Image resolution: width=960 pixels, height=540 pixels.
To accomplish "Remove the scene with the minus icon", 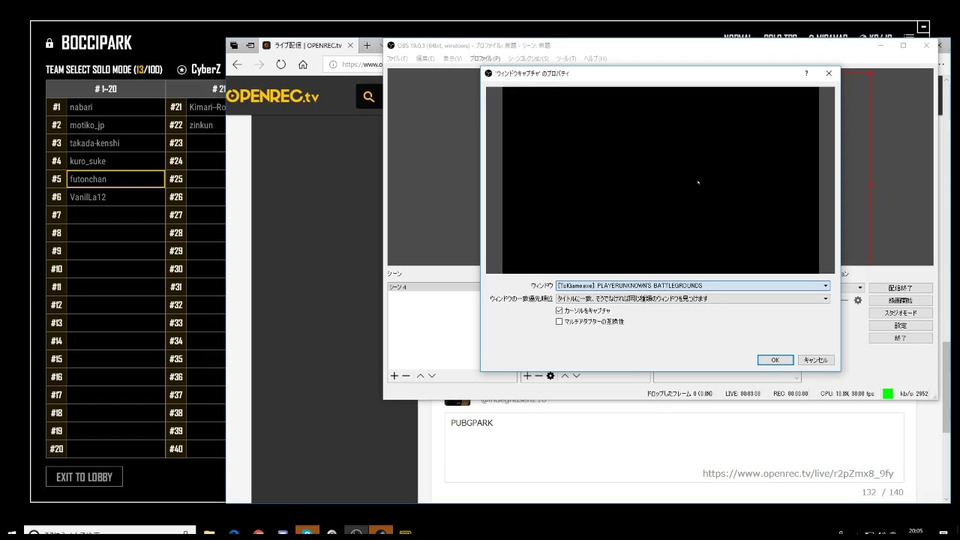I will click(406, 375).
